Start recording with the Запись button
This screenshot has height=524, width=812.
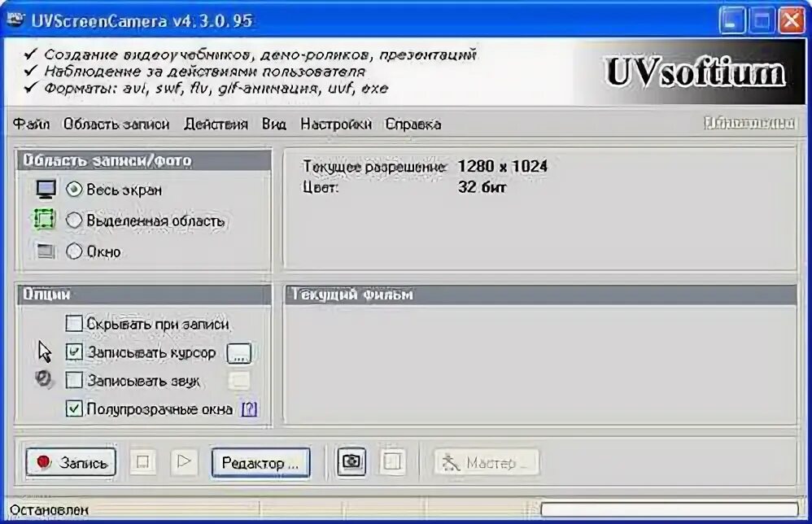[71, 462]
